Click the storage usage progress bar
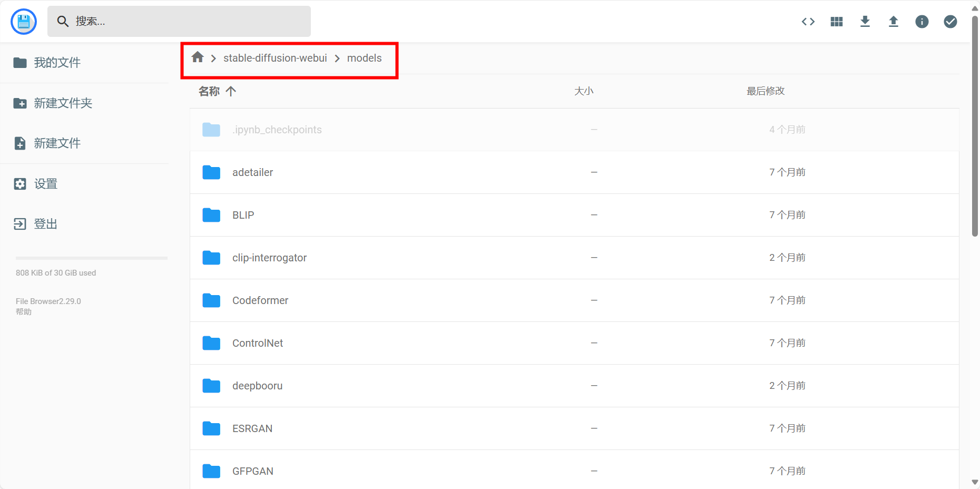 tap(92, 258)
